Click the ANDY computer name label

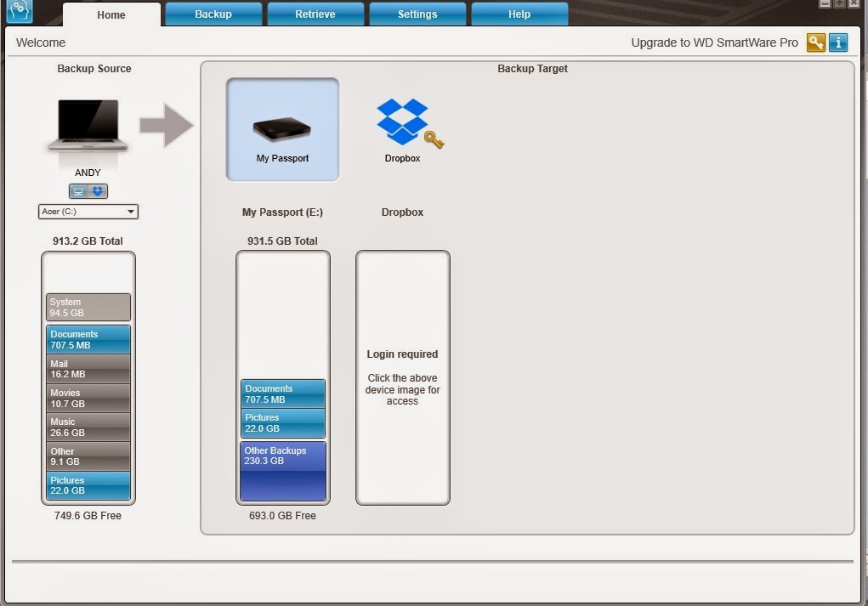88,173
